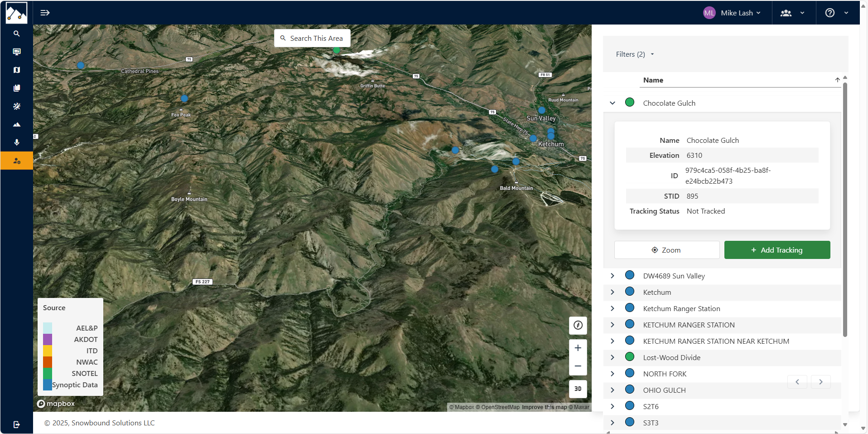This screenshot has width=868, height=434.
Task: Go to previous page arrow
Action: 797,382
